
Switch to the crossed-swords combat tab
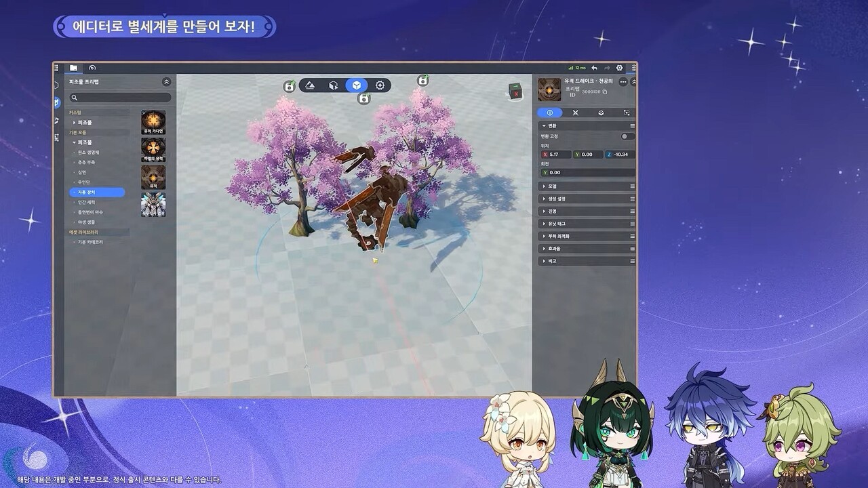(575, 113)
